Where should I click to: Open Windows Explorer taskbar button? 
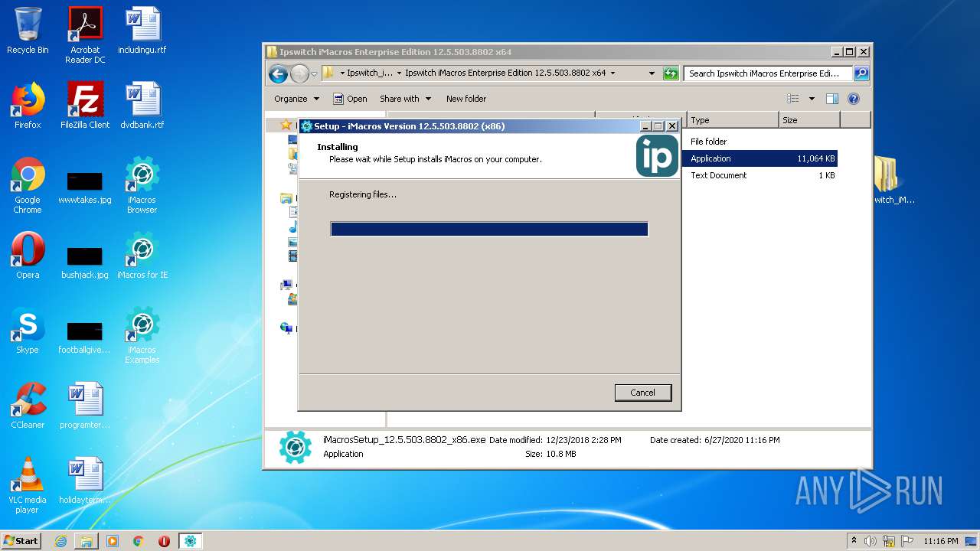click(x=87, y=541)
